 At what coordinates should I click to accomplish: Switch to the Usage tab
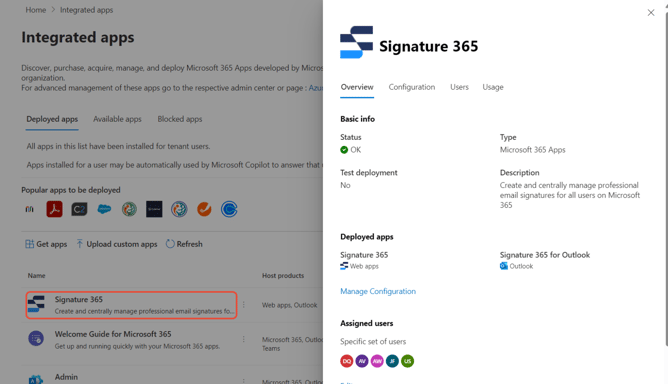pos(493,87)
